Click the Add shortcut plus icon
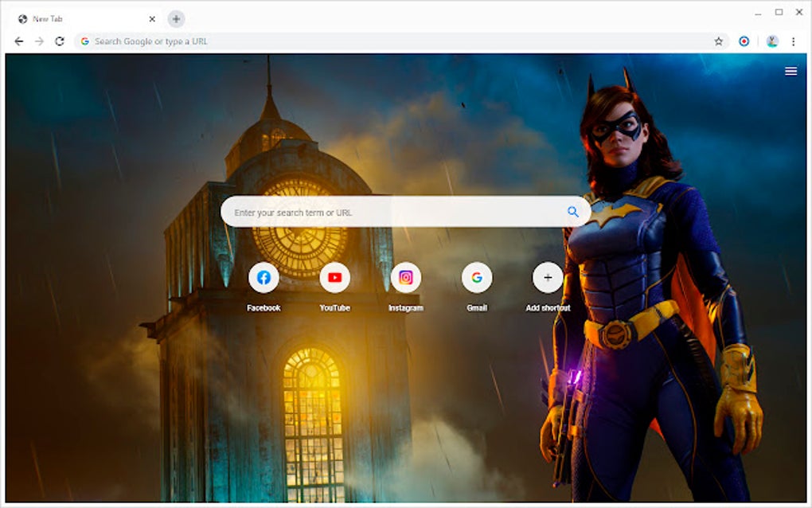812x508 pixels. (548, 278)
